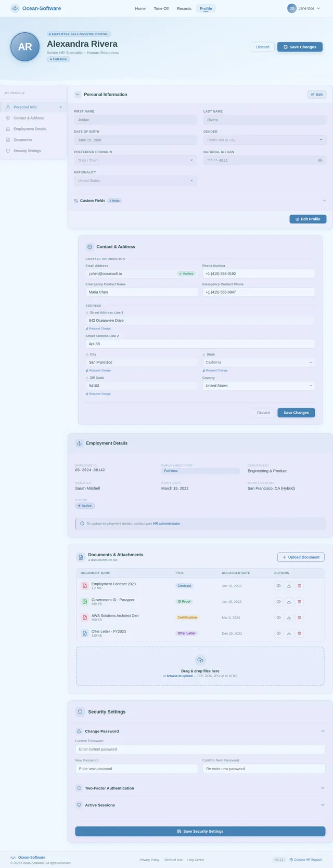The height and width of the screenshot is (868, 333).
Task: Open the HR administrator link
Action: (166, 523)
